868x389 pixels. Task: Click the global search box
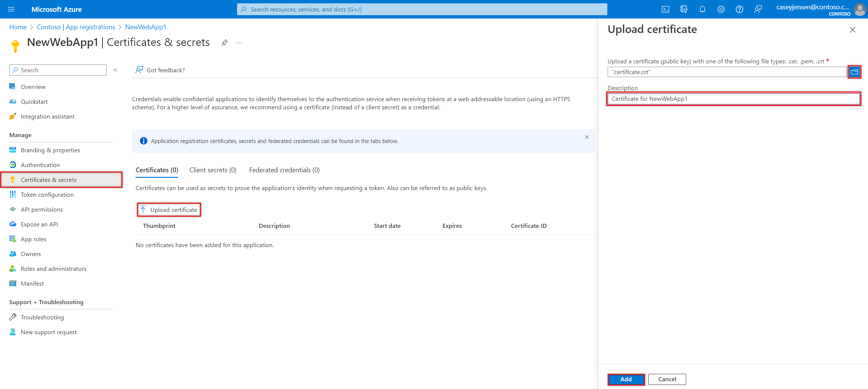tap(422, 9)
